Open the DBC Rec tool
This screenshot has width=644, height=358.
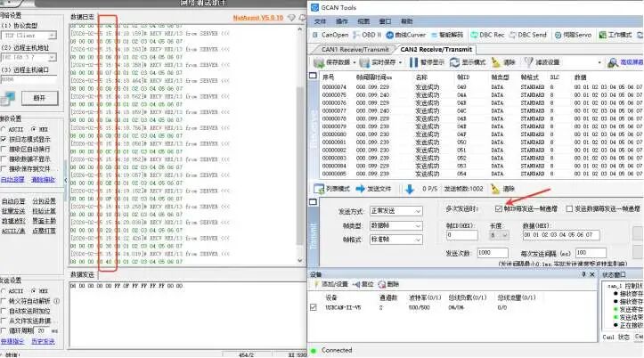tap(487, 35)
